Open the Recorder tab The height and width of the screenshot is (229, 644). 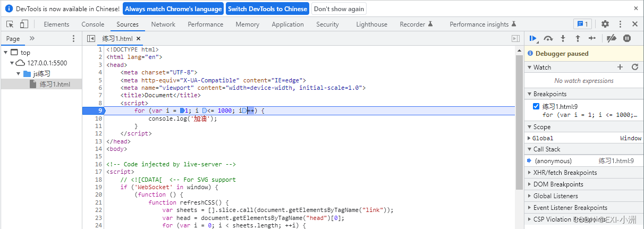click(417, 24)
